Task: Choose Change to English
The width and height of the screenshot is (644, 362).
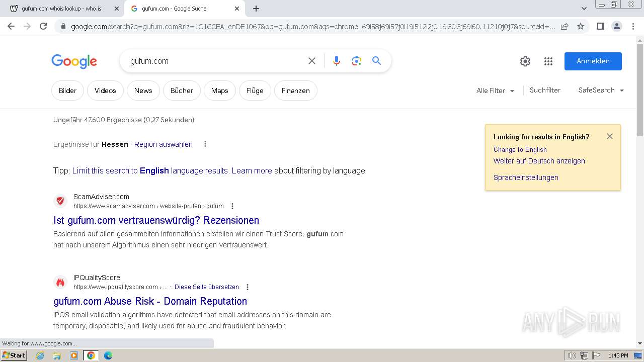Action: pos(520,149)
